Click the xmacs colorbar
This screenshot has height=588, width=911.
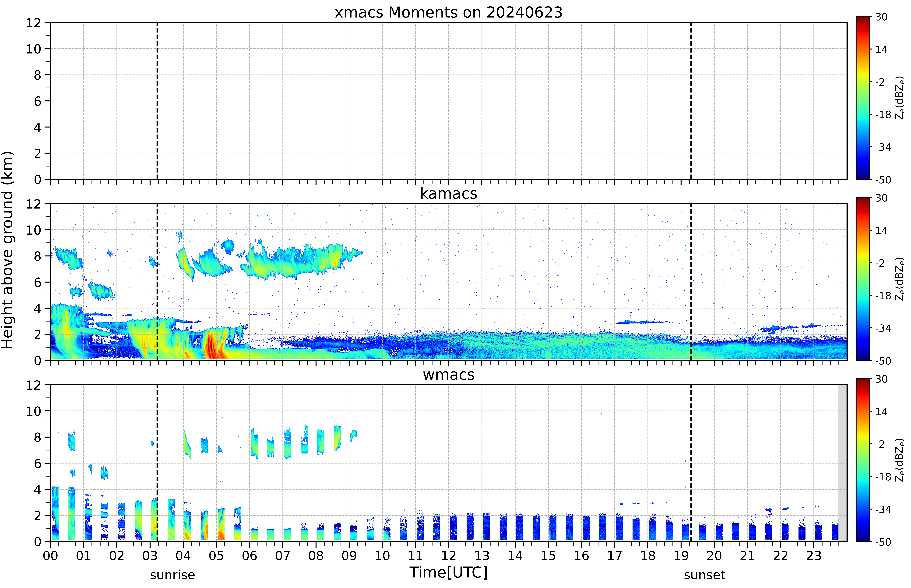pos(863,98)
